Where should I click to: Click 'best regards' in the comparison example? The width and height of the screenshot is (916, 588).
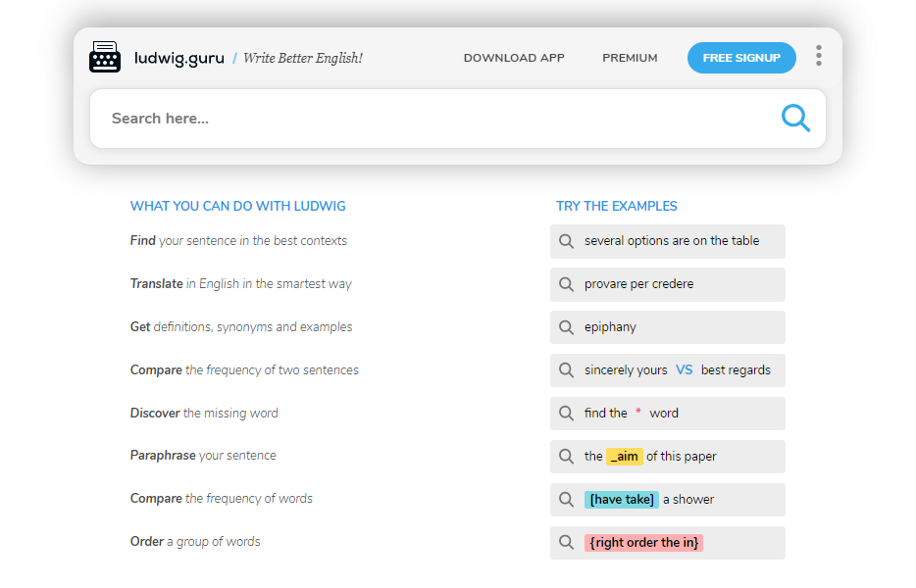click(x=736, y=370)
